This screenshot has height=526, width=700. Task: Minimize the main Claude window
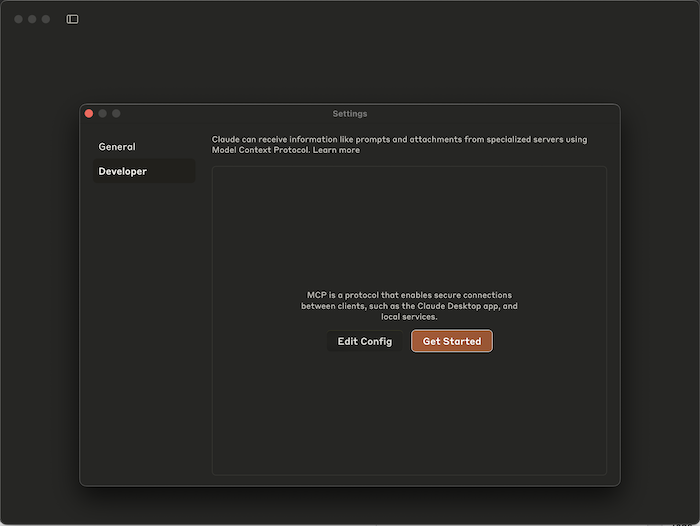coord(32,19)
